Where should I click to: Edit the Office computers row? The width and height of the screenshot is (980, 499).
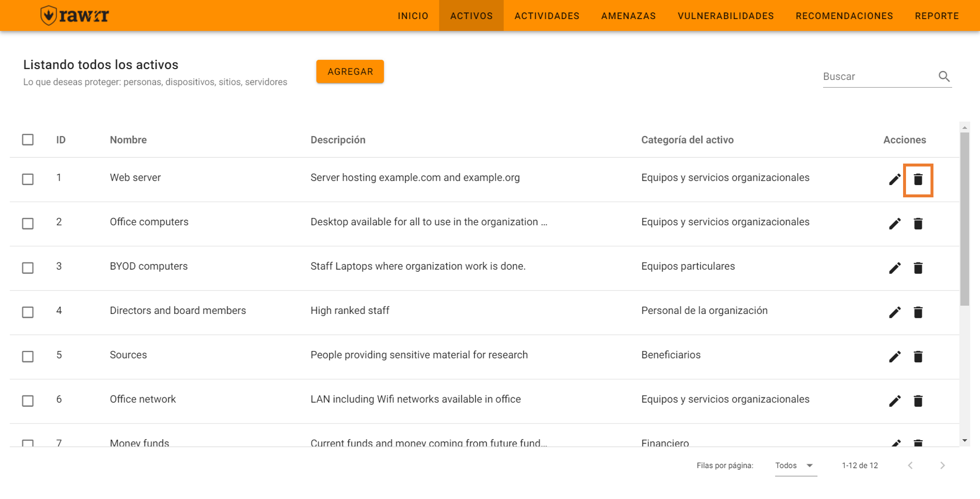[x=895, y=224]
